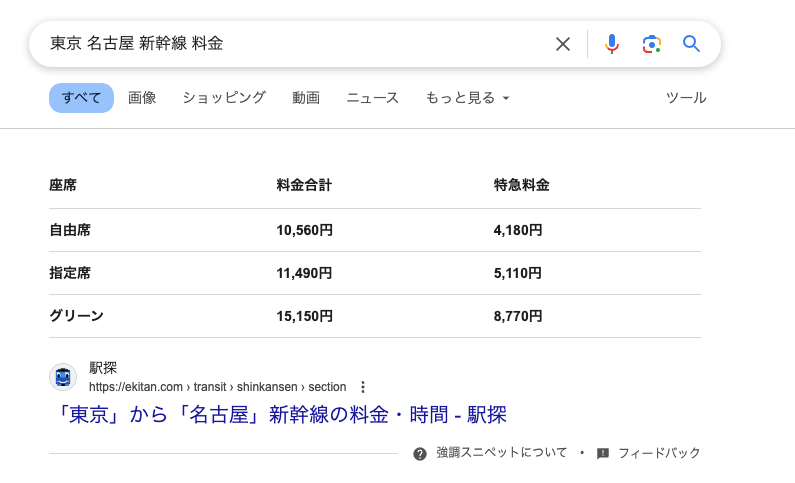The width and height of the screenshot is (795, 483).
Task: Open image search with the camera lens icon
Action: [x=652, y=44]
